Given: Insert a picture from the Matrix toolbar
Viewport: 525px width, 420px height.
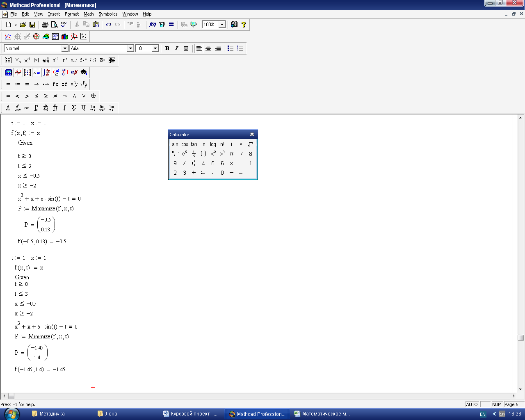Looking at the screenshot, I should tap(112, 60).
